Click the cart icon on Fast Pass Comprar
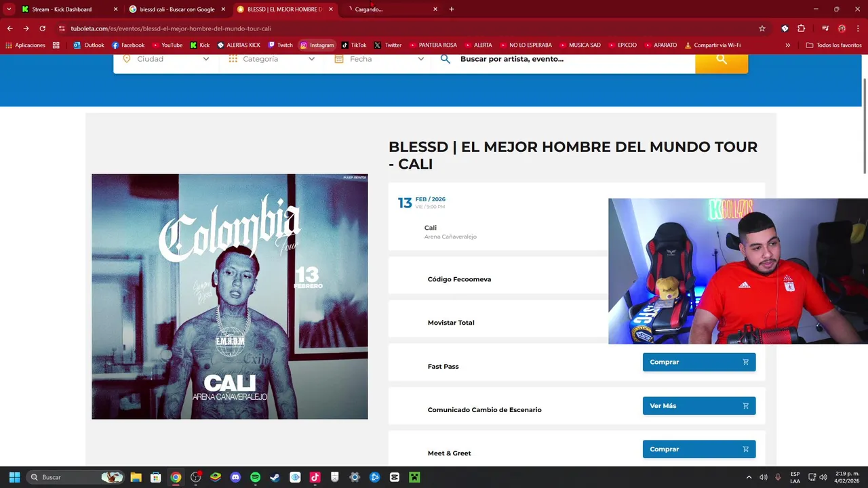This screenshot has width=868, height=488. [745, 362]
